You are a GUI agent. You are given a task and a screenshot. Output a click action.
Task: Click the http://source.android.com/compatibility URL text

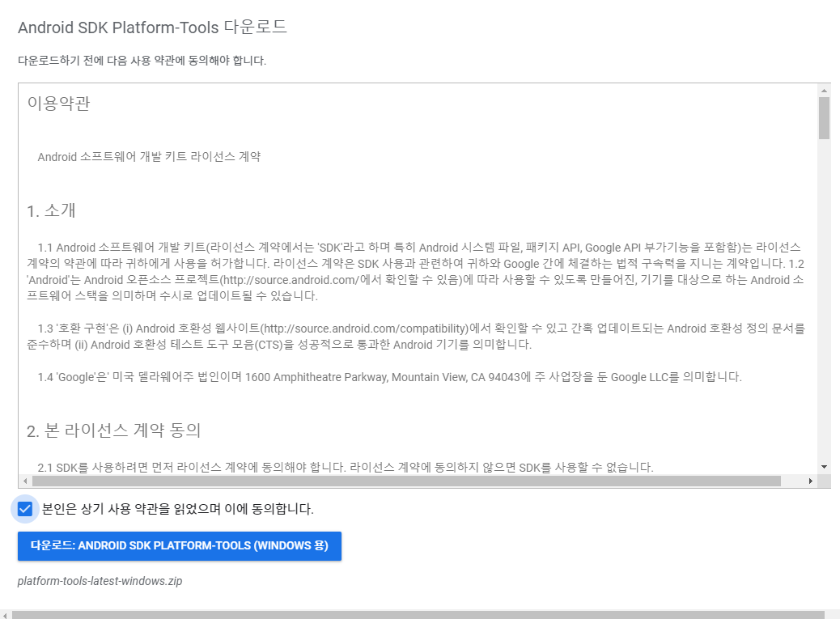pyautogui.click(x=366, y=329)
